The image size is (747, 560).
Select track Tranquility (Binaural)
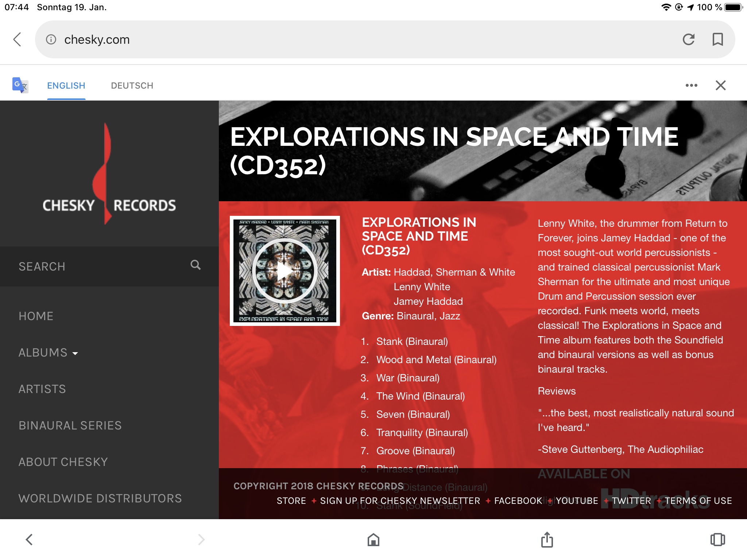click(422, 433)
